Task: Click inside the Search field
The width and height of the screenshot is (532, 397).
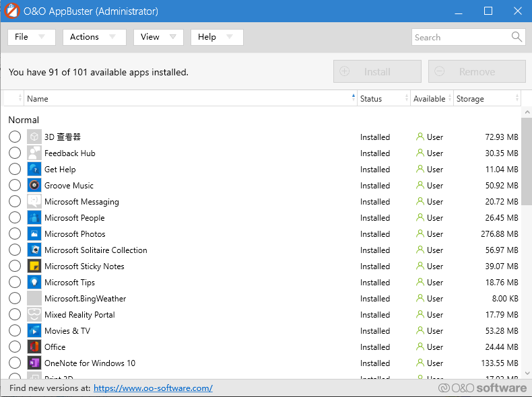Action: click(461, 38)
